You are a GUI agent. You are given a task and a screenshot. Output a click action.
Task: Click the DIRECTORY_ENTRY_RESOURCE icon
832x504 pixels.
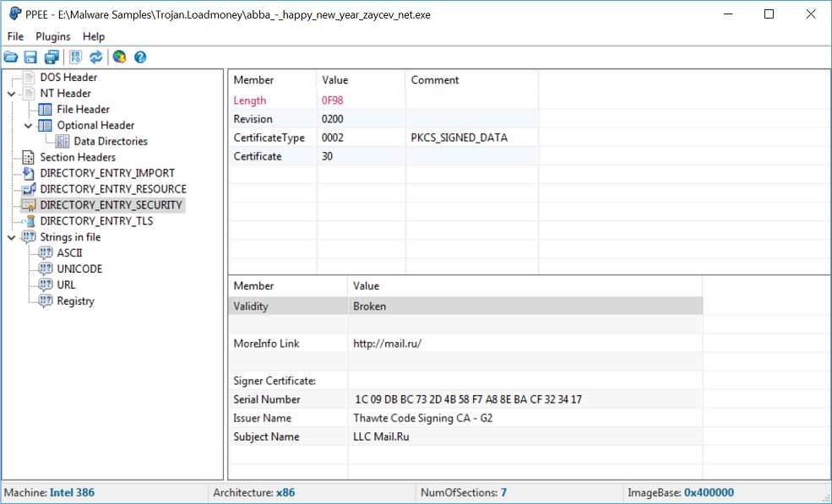[x=29, y=189]
